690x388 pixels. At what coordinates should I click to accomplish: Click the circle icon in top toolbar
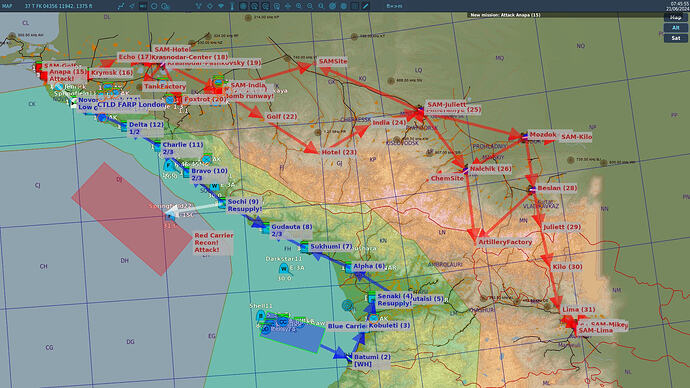(154, 6)
